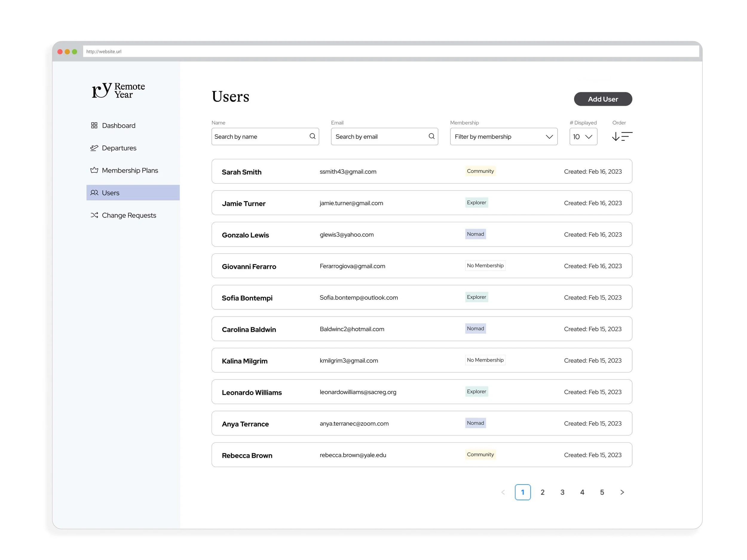747x560 pixels.
Task: Switch to the Users section in sidebar
Action: [x=110, y=192]
